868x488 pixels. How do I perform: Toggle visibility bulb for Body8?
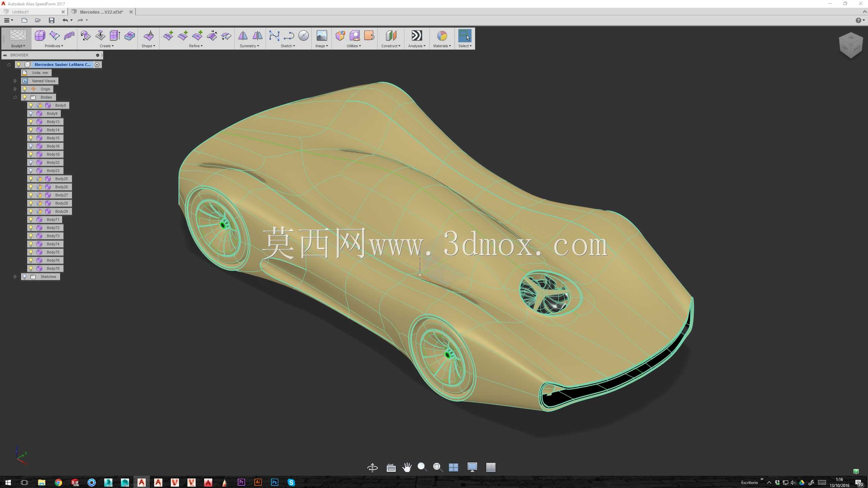point(31,105)
